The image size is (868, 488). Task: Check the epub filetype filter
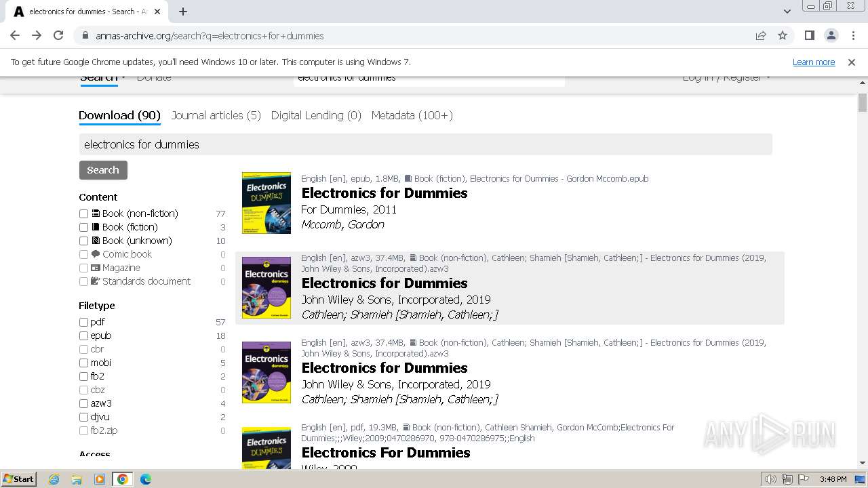(x=83, y=335)
